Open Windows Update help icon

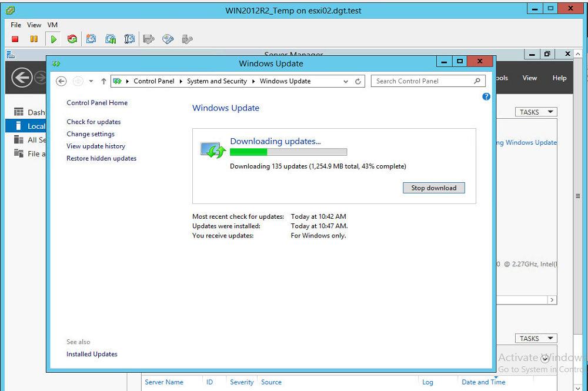pos(486,96)
